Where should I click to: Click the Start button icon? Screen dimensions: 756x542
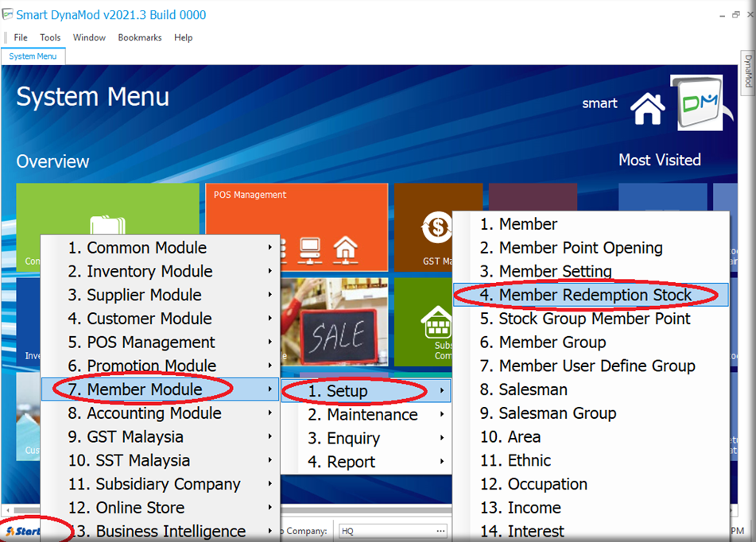click(x=24, y=531)
